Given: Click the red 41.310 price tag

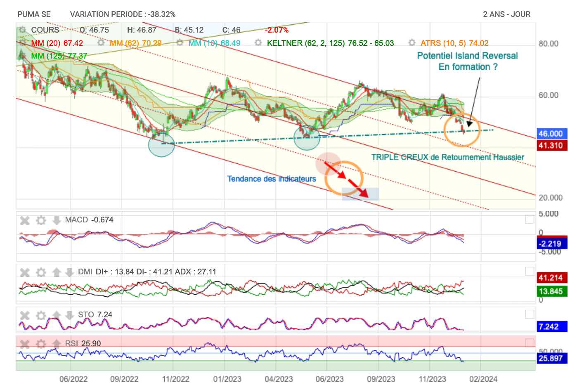Looking at the screenshot, I should pyautogui.click(x=552, y=145).
